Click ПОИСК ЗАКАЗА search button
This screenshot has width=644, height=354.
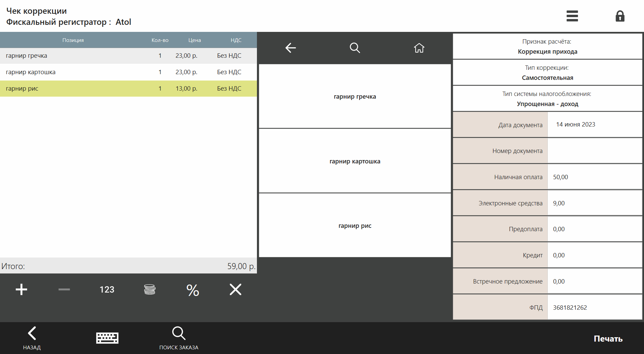coord(179,338)
